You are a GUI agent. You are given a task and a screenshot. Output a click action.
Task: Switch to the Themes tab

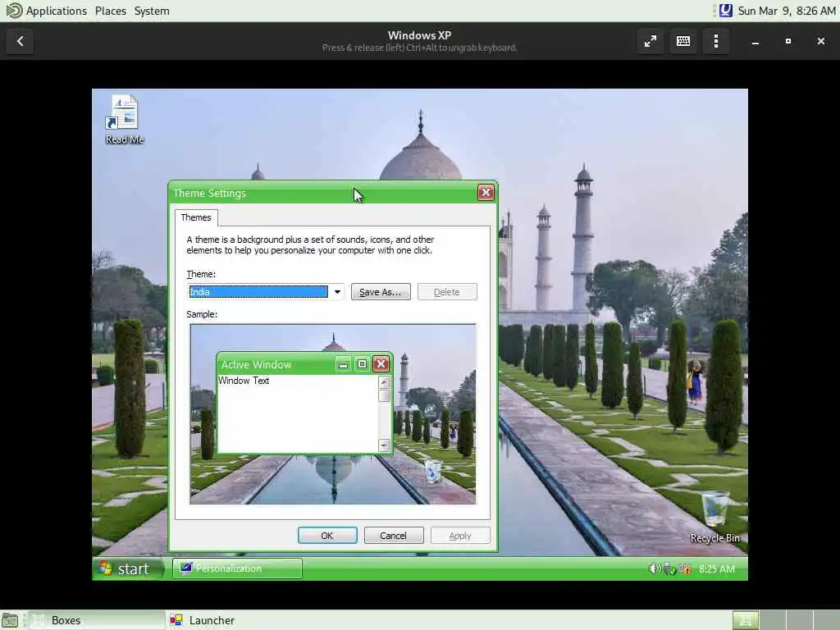pyautogui.click(x=196, y=217)
